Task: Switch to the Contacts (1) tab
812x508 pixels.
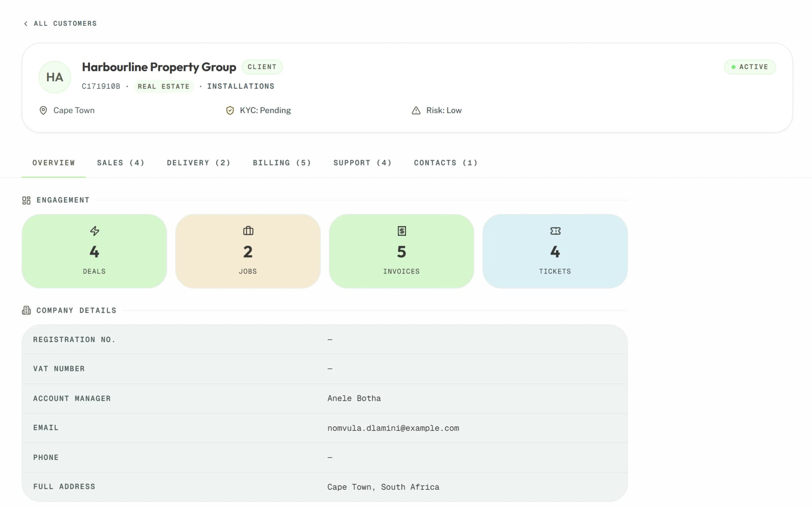Action: 446,163
